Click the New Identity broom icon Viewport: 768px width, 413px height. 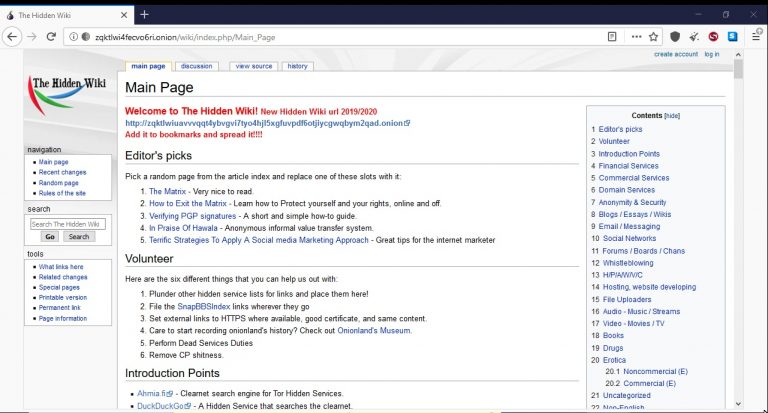tap(694, 37)
